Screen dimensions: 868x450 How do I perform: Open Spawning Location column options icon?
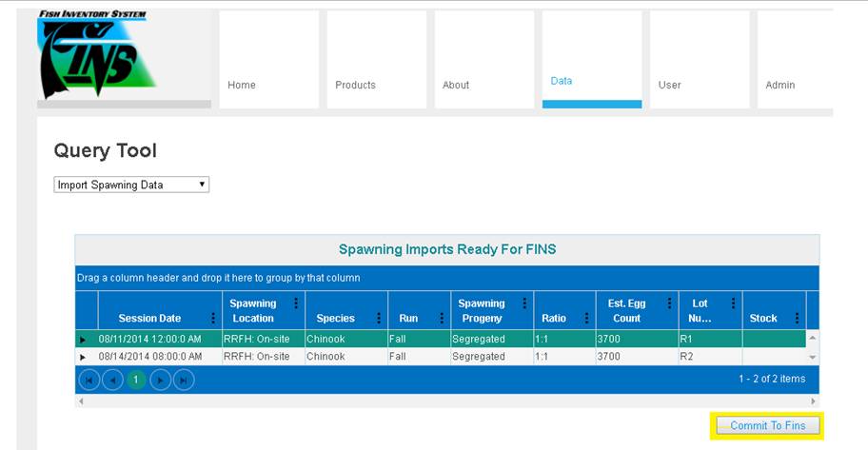(x=296, y=303)
